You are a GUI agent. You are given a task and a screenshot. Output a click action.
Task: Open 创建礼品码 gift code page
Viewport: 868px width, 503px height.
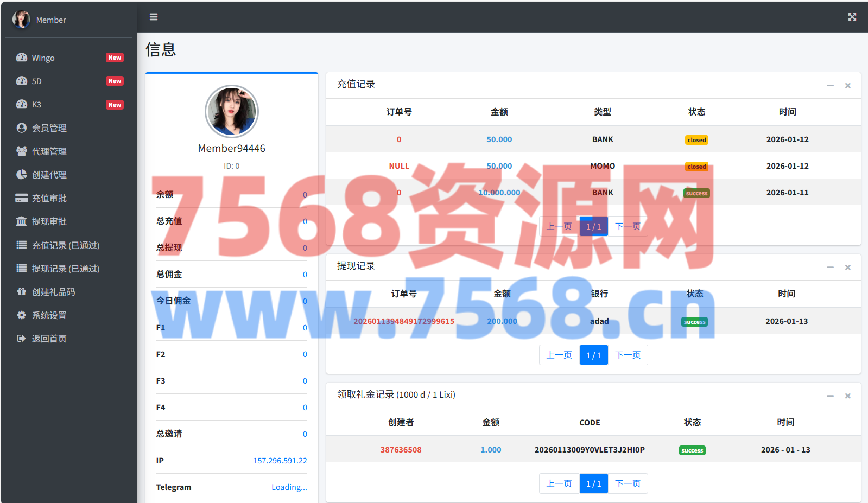pos(53,292)
